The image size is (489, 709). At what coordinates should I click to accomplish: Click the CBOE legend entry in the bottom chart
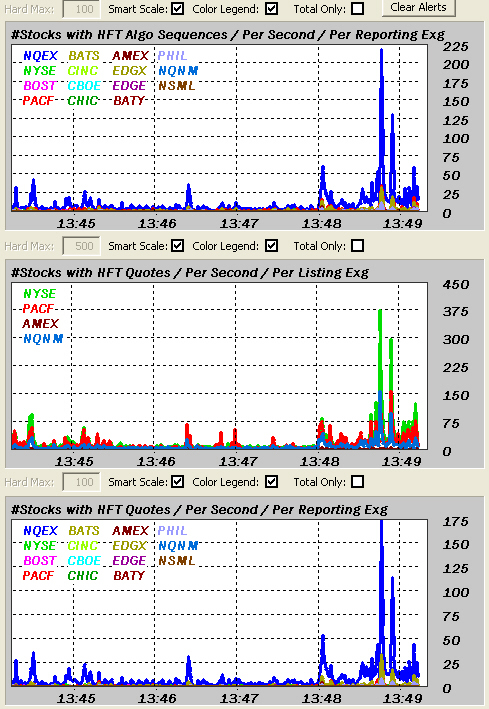click(x=84, y=560)
